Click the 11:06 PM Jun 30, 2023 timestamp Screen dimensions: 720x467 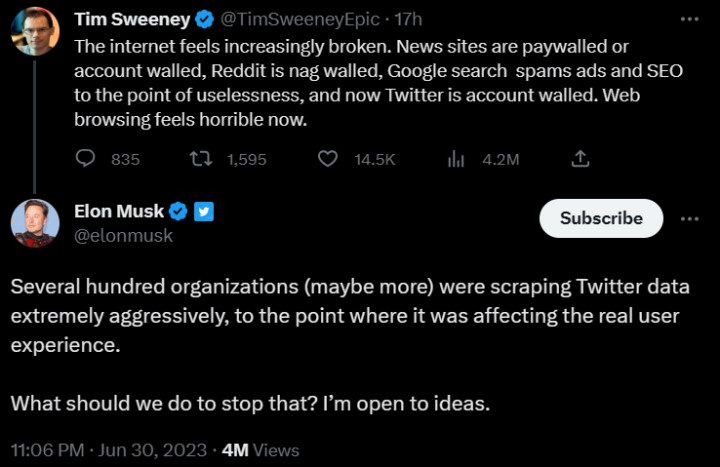click(108, 450)
